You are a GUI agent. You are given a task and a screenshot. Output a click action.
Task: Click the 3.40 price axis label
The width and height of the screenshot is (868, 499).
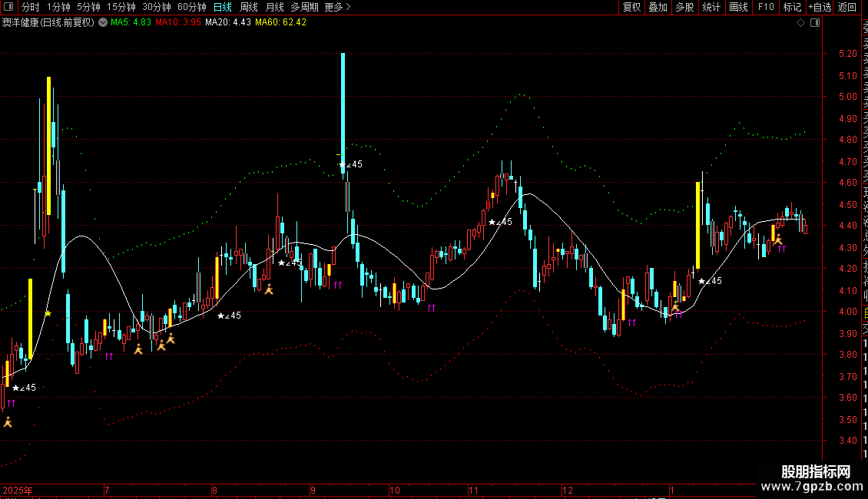(x=847, y=441)
